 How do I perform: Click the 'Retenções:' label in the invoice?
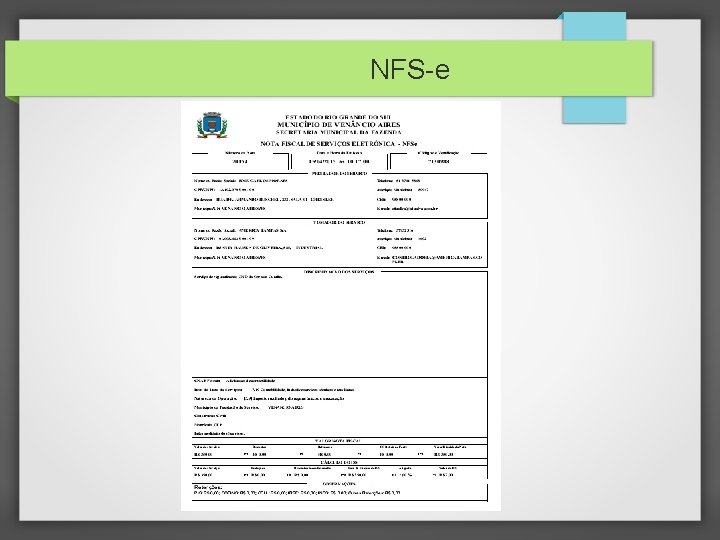(x=208, y=487)
